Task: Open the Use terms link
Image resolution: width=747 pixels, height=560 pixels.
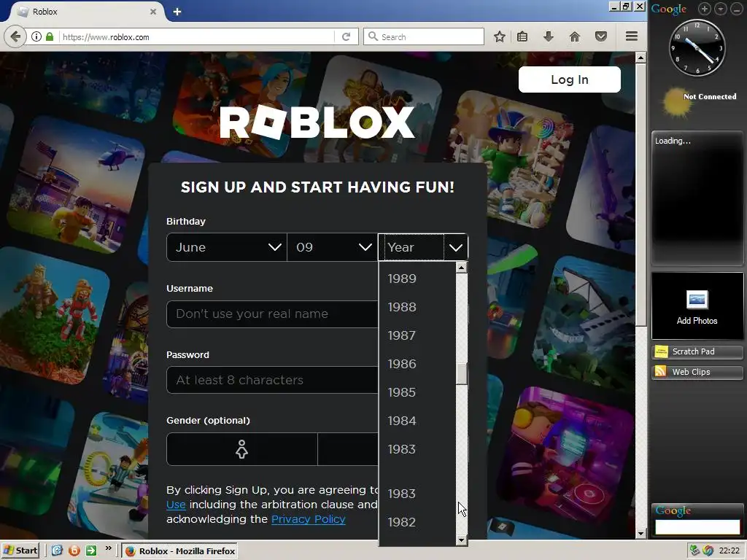Action: pyautogui.click(x=176, y=505)
